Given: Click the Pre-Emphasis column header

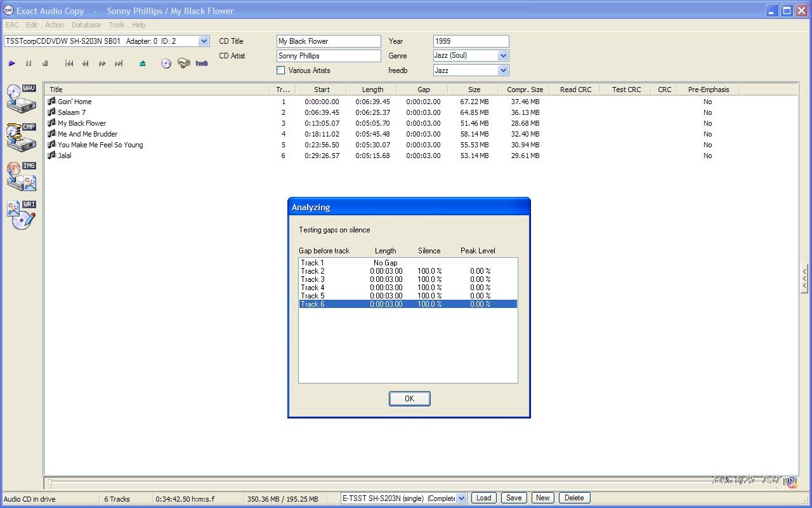Looking at the screenshot, I should (708, 90).
